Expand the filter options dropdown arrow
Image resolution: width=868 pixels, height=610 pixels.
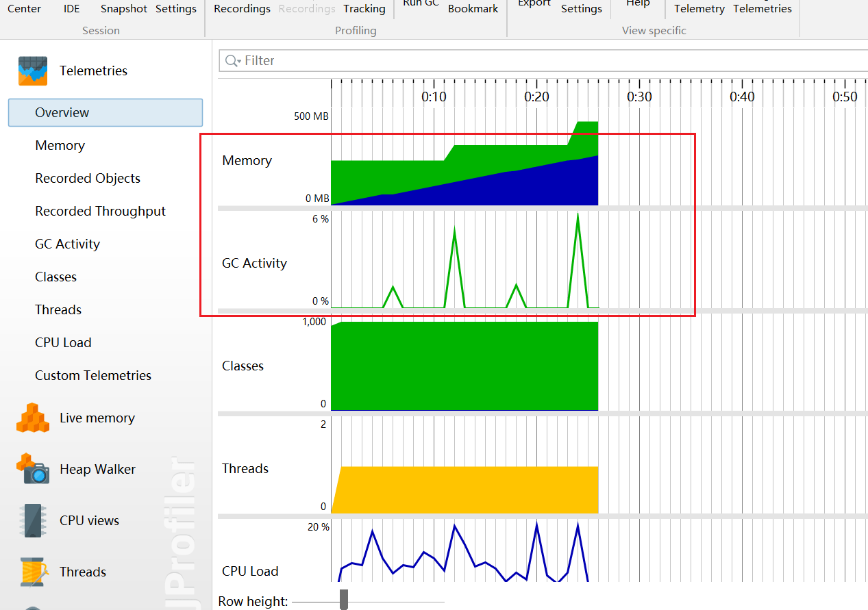pyautogui.click(x=239, y=62)
